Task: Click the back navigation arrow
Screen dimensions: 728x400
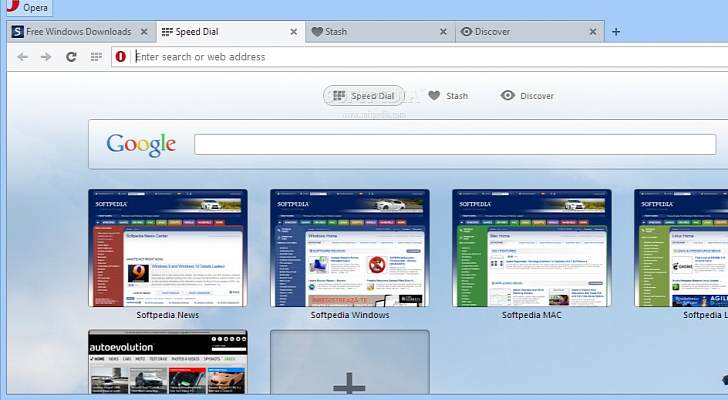Action: (x=22, y=57)
